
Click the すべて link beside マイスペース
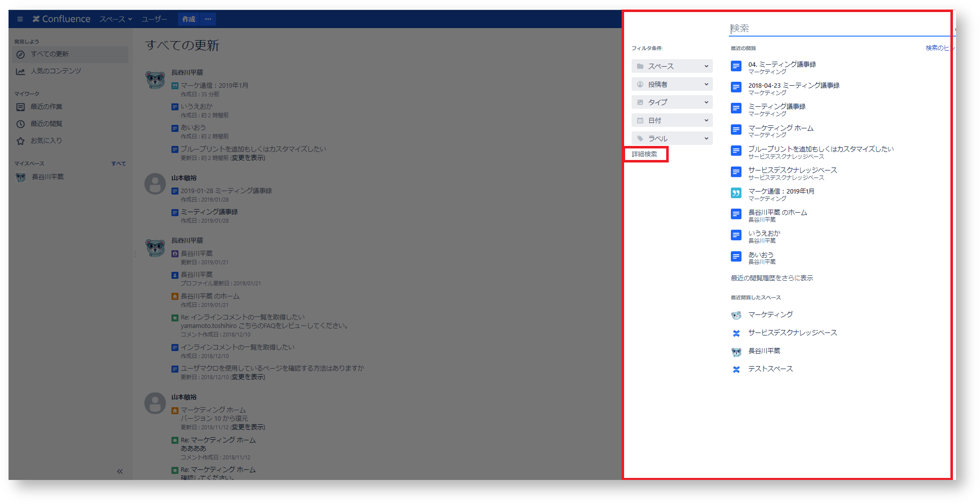[x=119, y=163]
